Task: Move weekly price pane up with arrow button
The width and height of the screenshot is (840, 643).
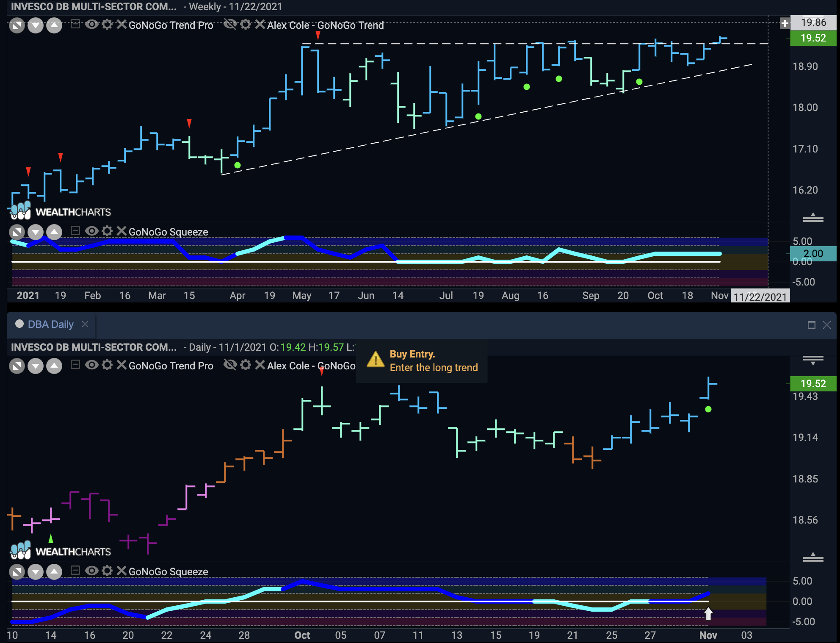Action: coord(54,26)
